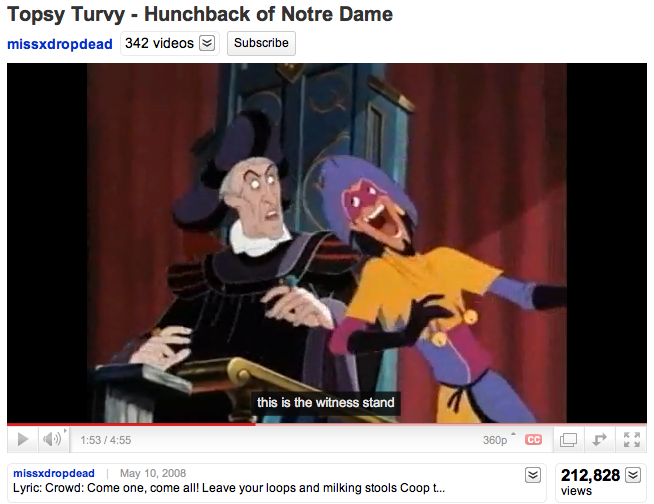Click the expand player size icon
Viewport: 654px width, 504px height.
[x=599, y=440]
